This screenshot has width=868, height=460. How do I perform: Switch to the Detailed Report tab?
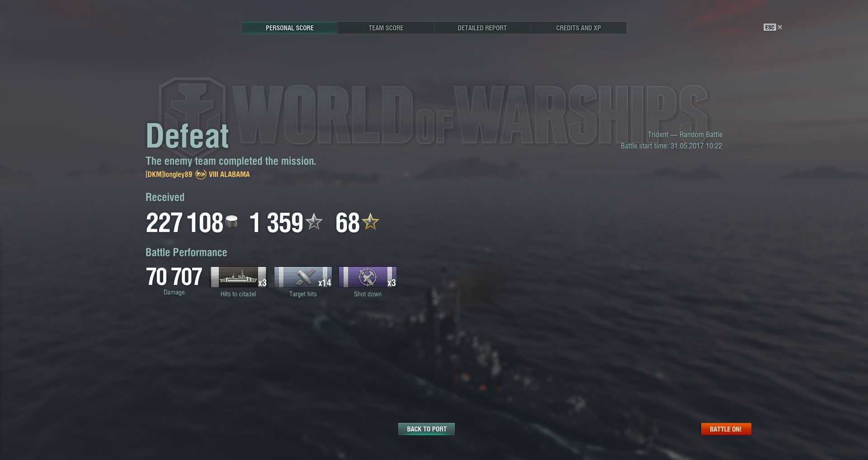coord(482,28)
